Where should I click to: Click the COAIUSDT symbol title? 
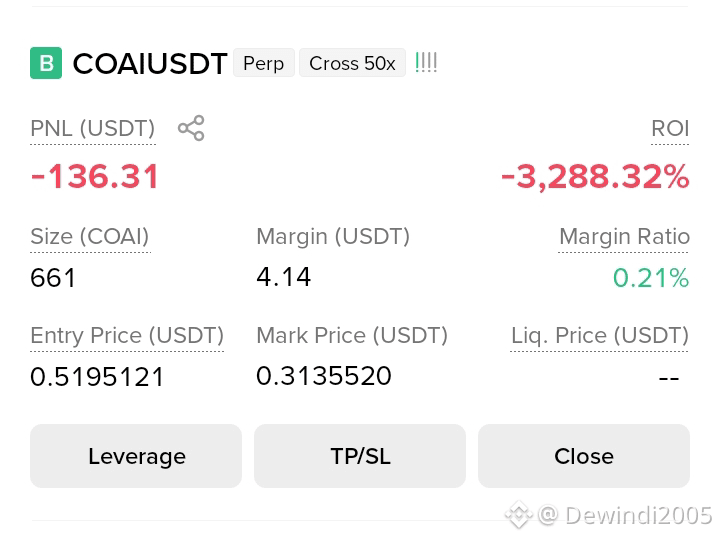[150, 63]
